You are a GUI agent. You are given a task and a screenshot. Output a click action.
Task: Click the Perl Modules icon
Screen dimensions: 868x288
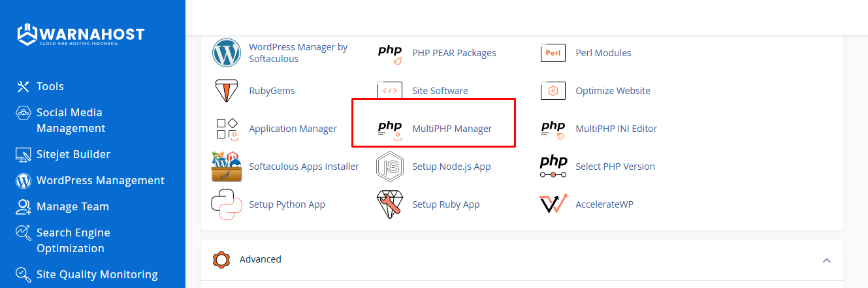(553, 53)
